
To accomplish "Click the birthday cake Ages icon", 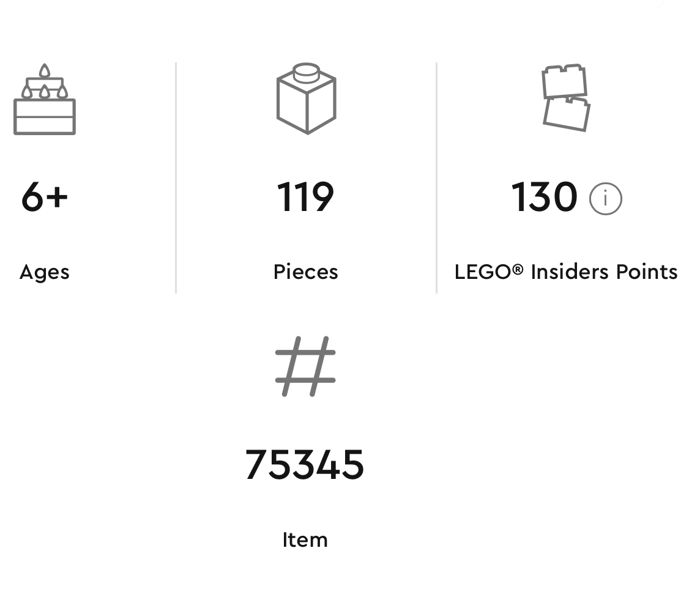I will click(45, 99).
